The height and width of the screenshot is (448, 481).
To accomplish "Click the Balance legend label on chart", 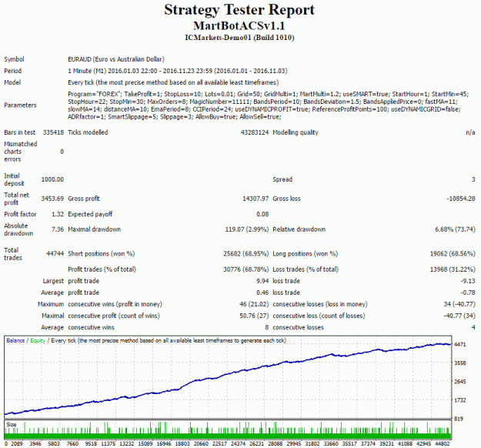I will (x=15, y=340).
